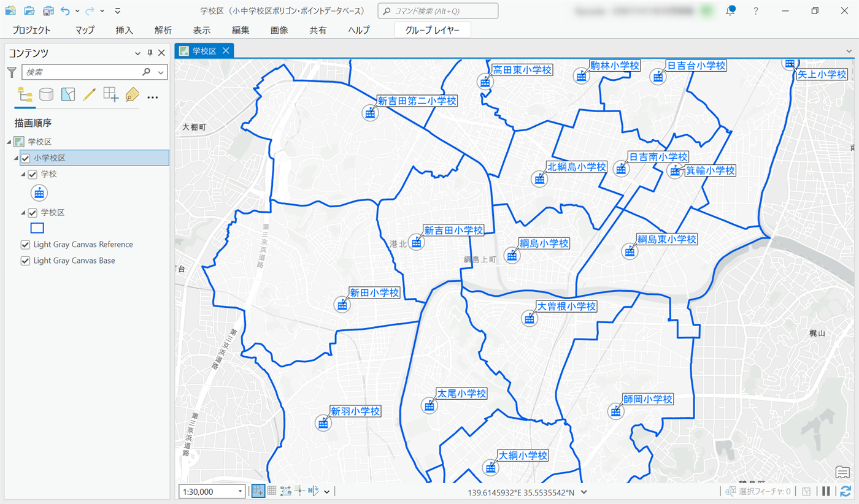Select the List By Selection icon
859x504 pixels.
click(67, 94)
